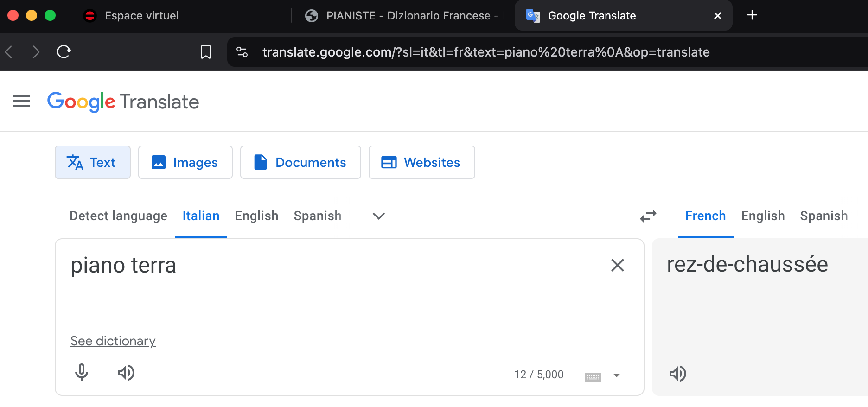Listen to the source text pronunciation

point(126,373)
